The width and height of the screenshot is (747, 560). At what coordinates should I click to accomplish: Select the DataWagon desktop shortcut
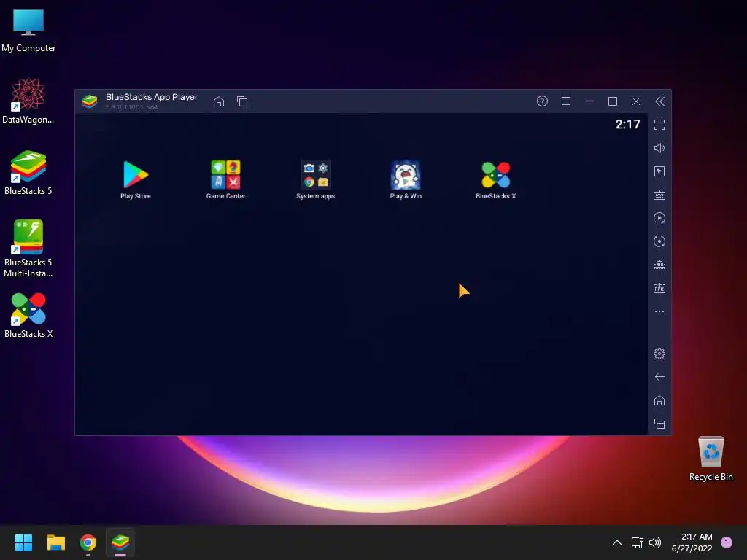pos(28,101)
